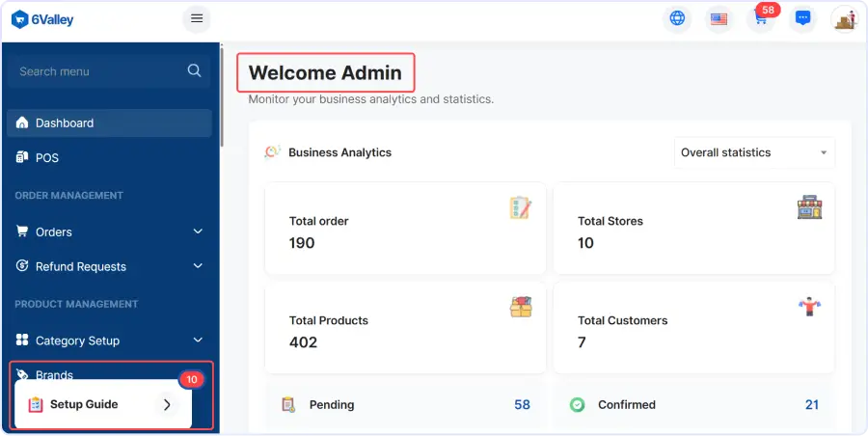Open the Confirmed orders row
The height and width of the screenshot is (436, 868).
[694, 405]
